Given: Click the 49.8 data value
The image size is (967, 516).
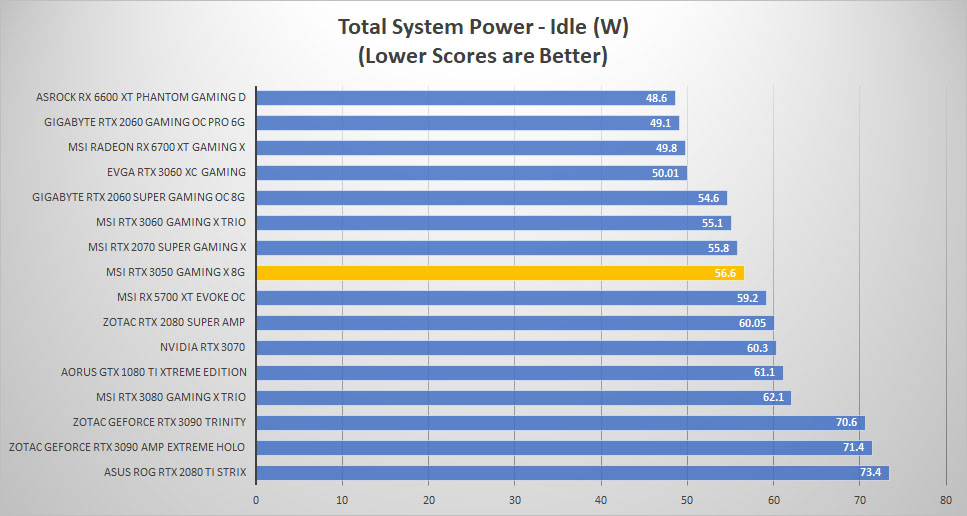Looking at the screenshot, I should pos(666,148).
